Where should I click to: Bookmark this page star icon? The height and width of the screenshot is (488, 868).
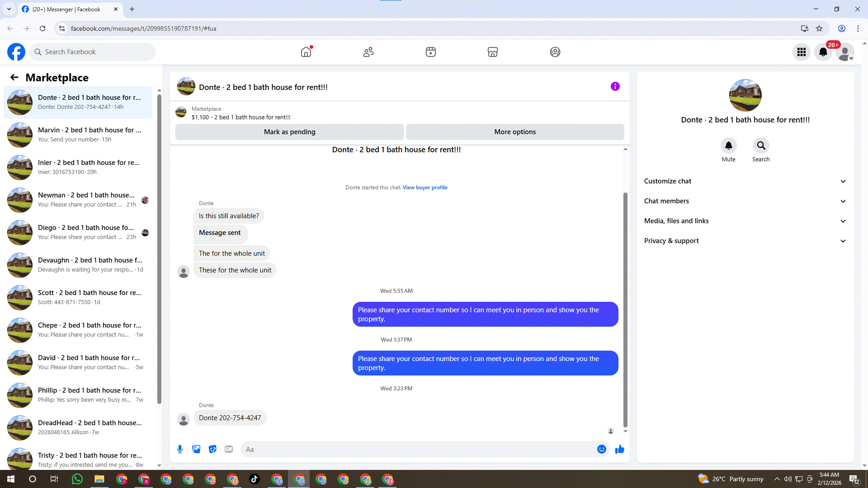(x=819, y=28)
